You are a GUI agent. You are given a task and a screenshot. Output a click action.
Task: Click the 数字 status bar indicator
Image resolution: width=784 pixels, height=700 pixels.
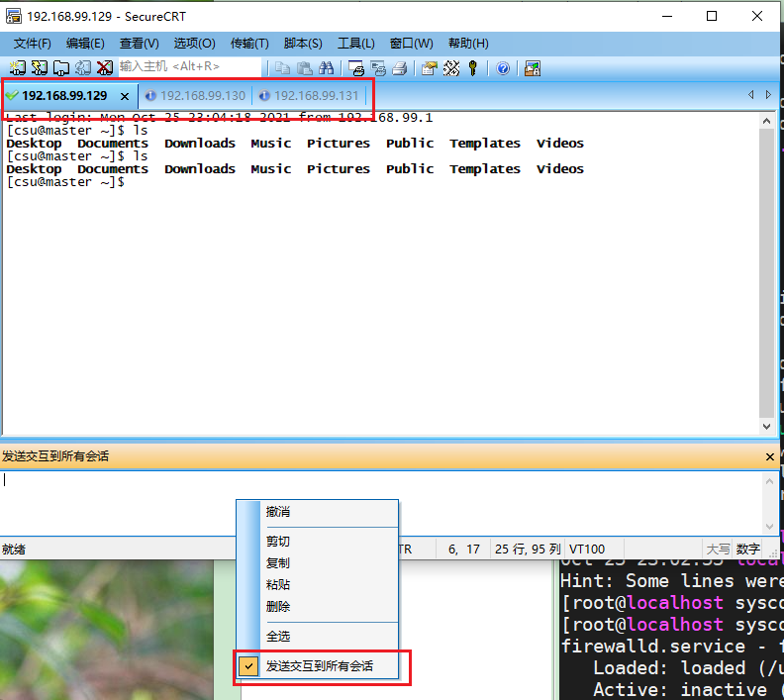click(x=748, y=550)
